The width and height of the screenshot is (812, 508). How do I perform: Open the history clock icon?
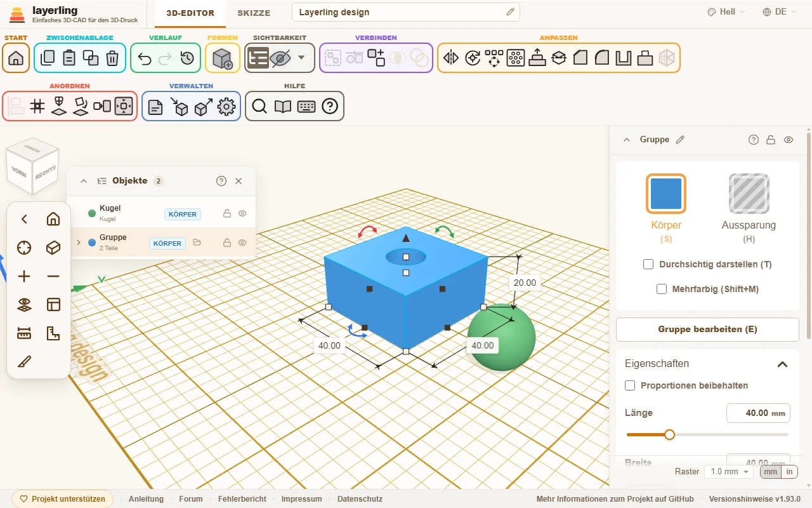(x=187, y=58)
